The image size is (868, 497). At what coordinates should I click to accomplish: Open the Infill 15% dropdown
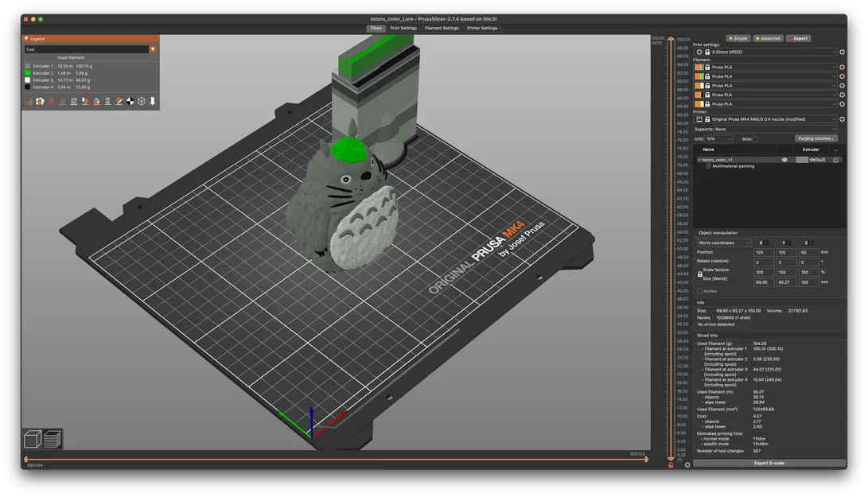719,139
